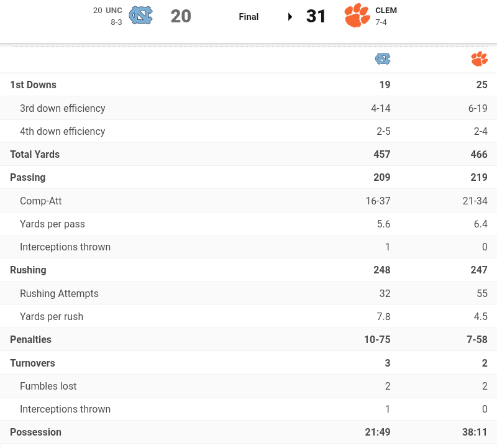Click the Comp-Att stat row label

[x=40, y=201]
